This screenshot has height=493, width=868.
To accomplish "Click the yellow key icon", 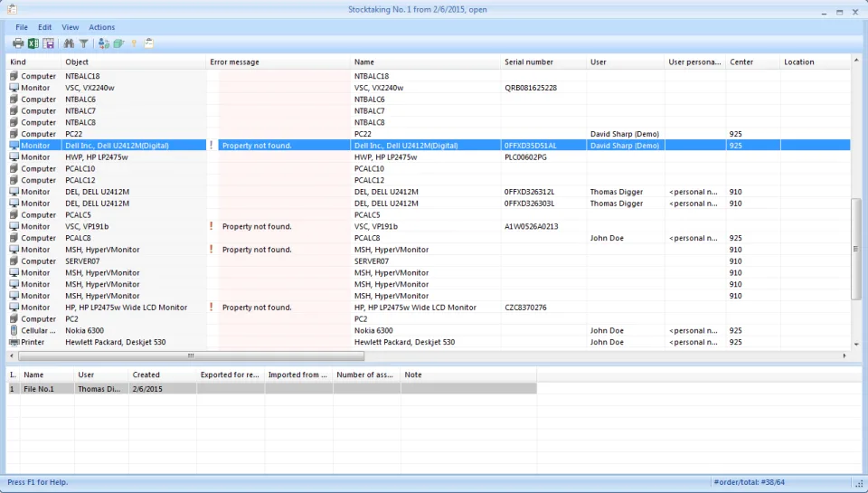I will tap(134, 43).
